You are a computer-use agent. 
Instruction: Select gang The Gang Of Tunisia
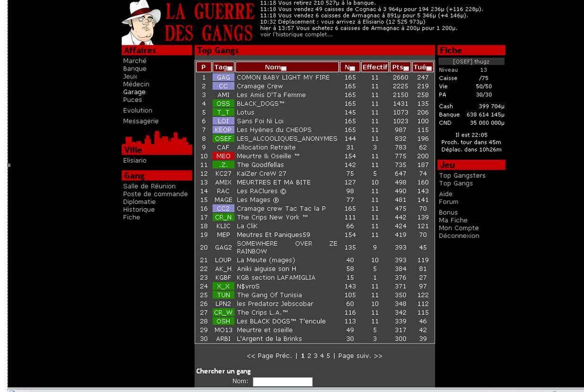coord(269,295)
